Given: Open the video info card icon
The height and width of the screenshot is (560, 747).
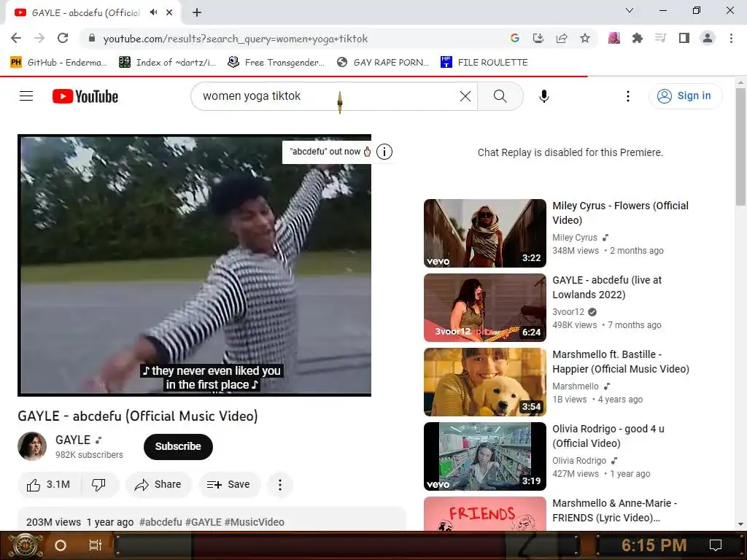Looking at the screenshot, I should 384,152.
